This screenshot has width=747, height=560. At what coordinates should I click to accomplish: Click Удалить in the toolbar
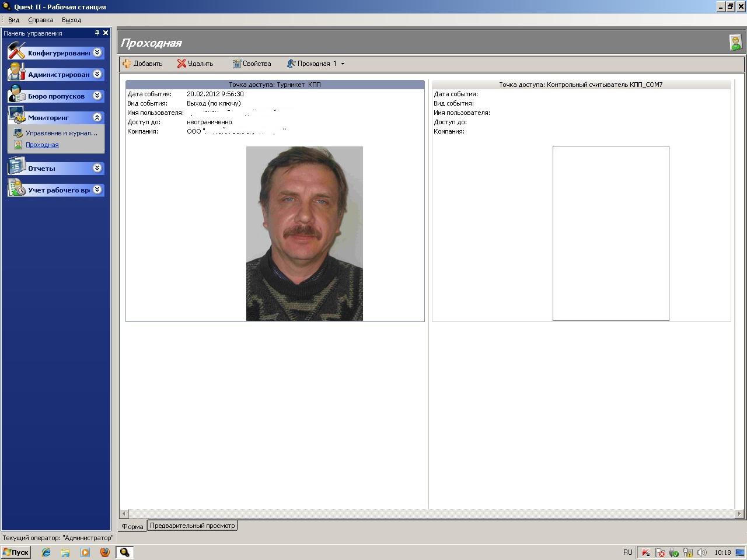196,64
